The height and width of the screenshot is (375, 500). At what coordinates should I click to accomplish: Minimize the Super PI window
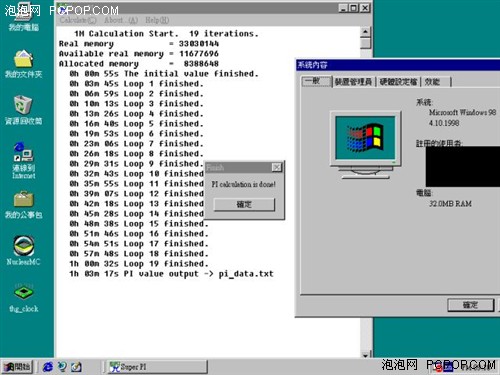344,8
